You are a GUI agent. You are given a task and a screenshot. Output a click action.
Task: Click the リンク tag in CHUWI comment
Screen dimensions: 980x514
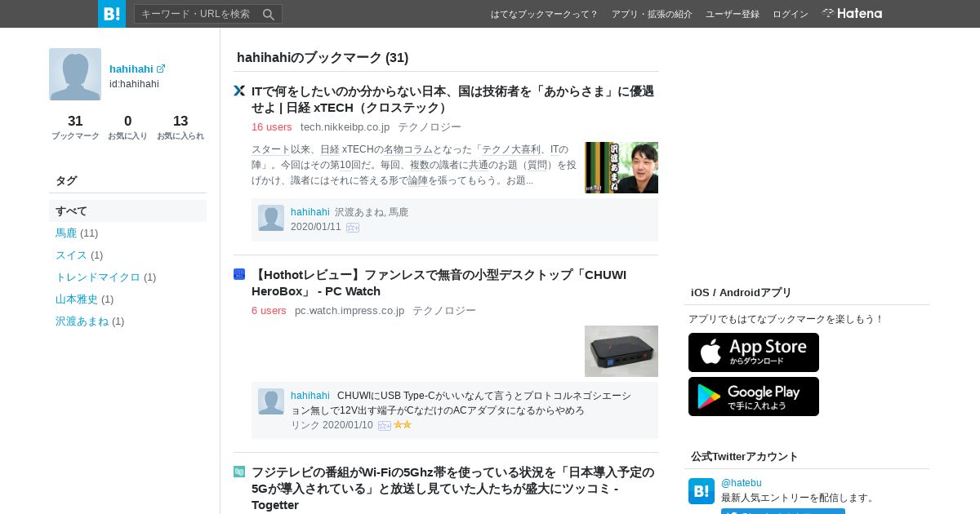(x=305, y=424)
